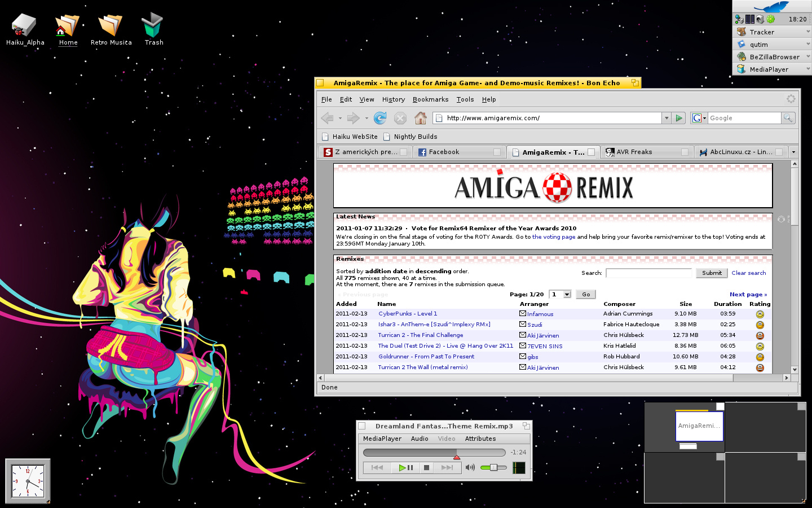Open the File menu in browser
This screenshot has width=812, height=508.
pyautogui.click(x=326, y=99)
